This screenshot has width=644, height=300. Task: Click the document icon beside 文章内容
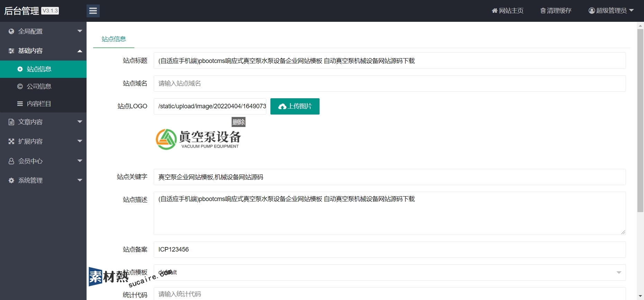click(x=11, y=122)
